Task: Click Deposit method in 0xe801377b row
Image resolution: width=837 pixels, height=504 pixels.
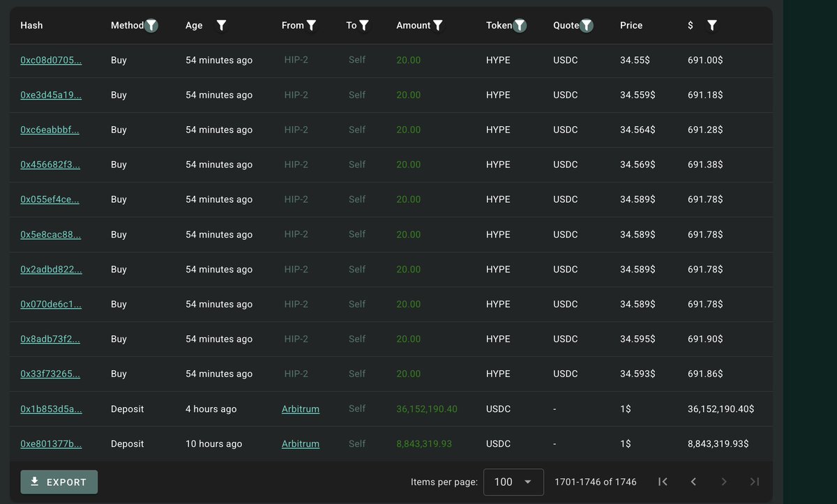Action: 127,443
